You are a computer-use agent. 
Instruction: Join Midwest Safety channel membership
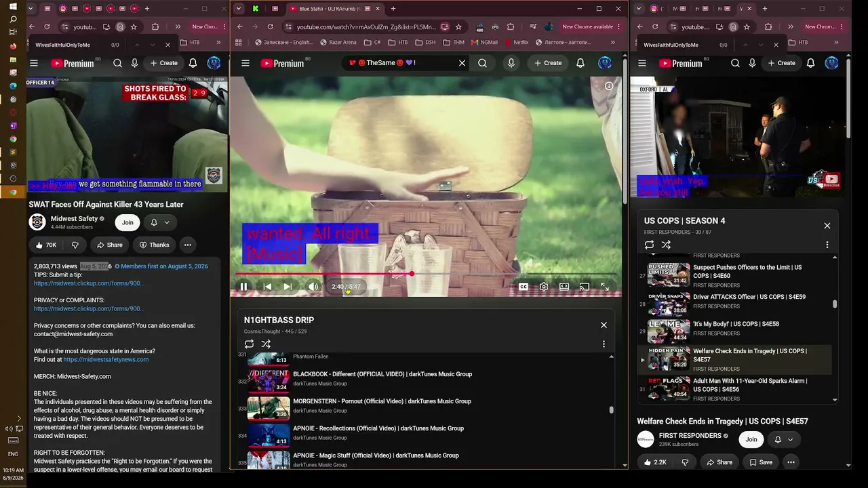[x=127, y=222]
